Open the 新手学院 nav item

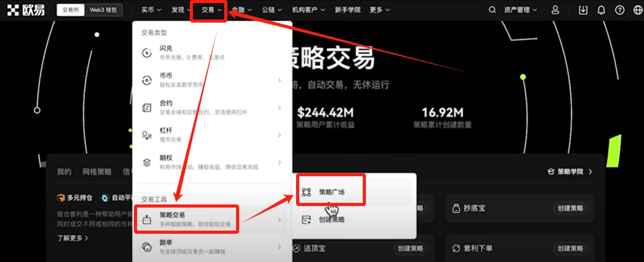tap(347, 10)
